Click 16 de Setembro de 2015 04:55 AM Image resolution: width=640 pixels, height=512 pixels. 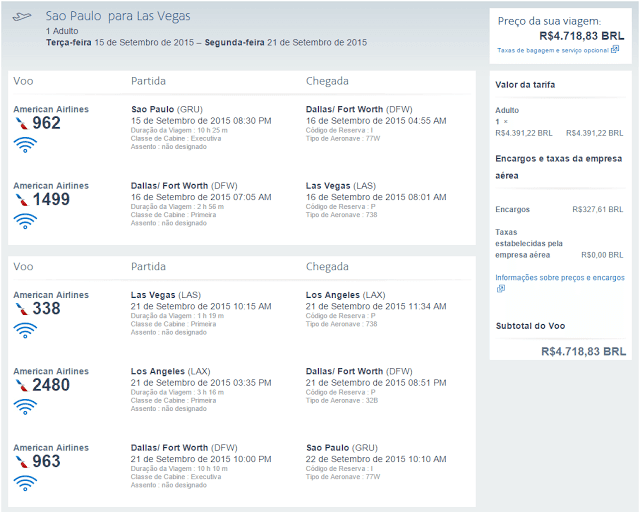(x=376, y=121)
